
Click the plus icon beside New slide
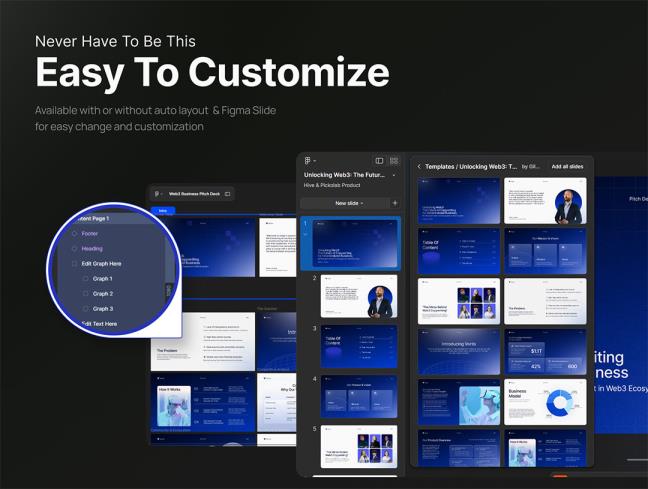point(394,203)
